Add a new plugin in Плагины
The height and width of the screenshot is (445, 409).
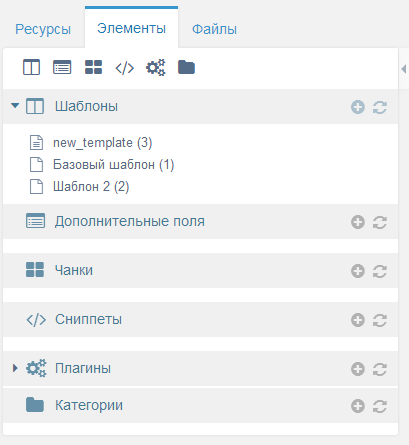[358, 369]
